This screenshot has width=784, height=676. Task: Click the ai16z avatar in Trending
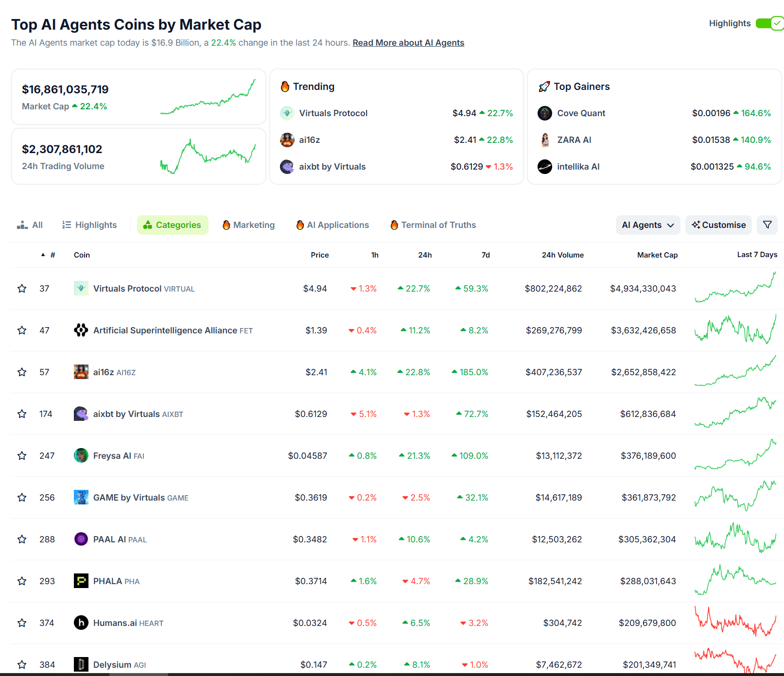[287, 140]
